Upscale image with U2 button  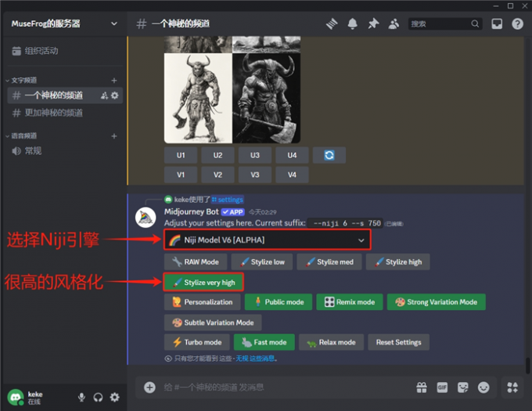tap(217, 155)
